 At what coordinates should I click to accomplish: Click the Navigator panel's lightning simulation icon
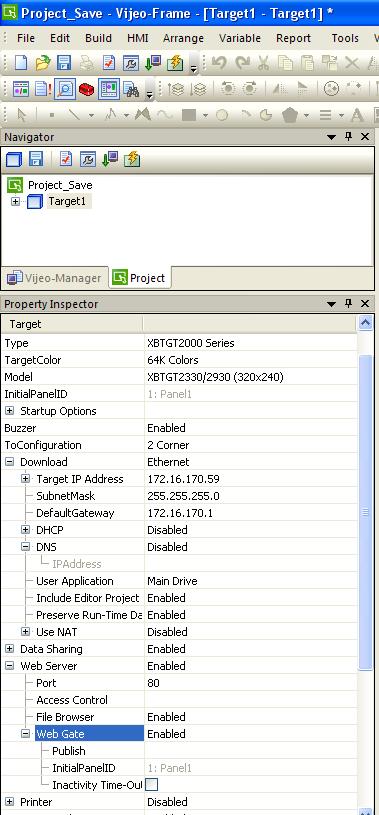click(132, 160)
